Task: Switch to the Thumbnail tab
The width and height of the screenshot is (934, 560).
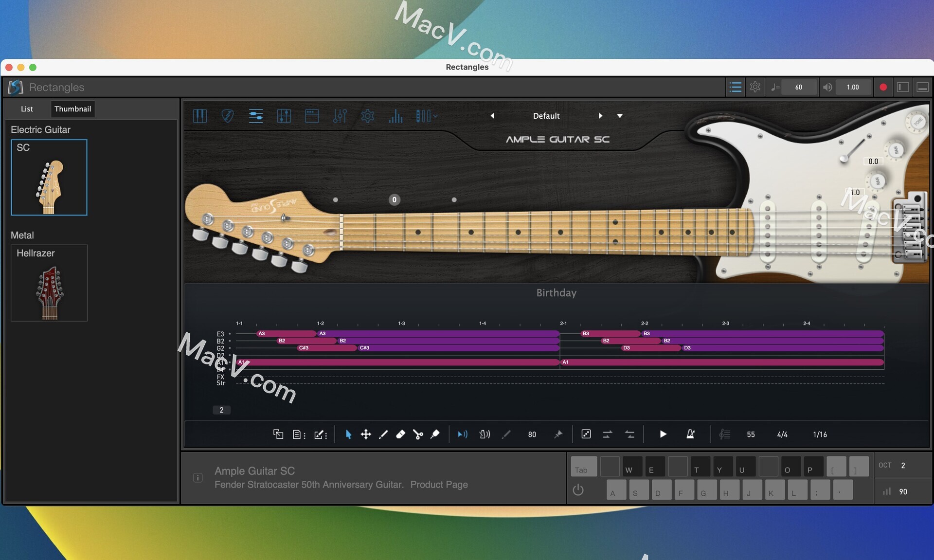Action: [x=72, y=109]
